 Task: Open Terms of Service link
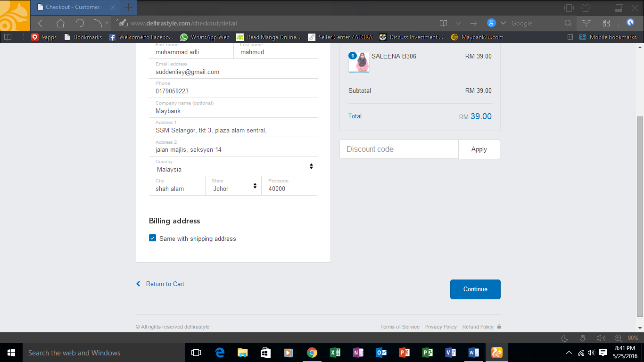[x=400, y=327]
